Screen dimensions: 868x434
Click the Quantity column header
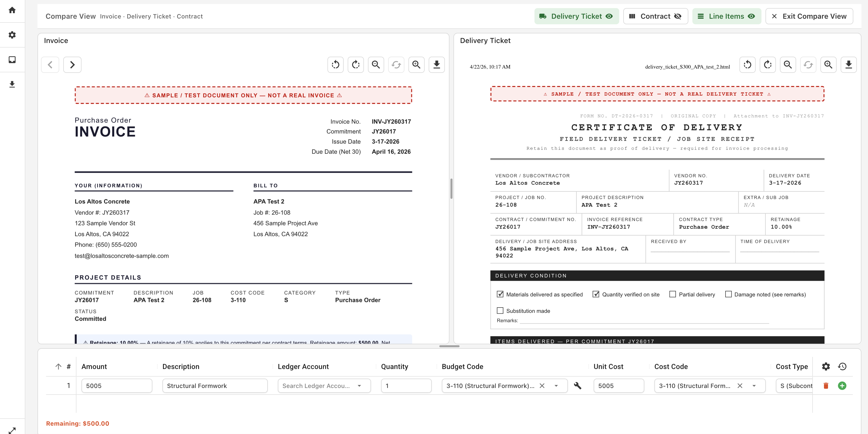[x=394, y=367]
